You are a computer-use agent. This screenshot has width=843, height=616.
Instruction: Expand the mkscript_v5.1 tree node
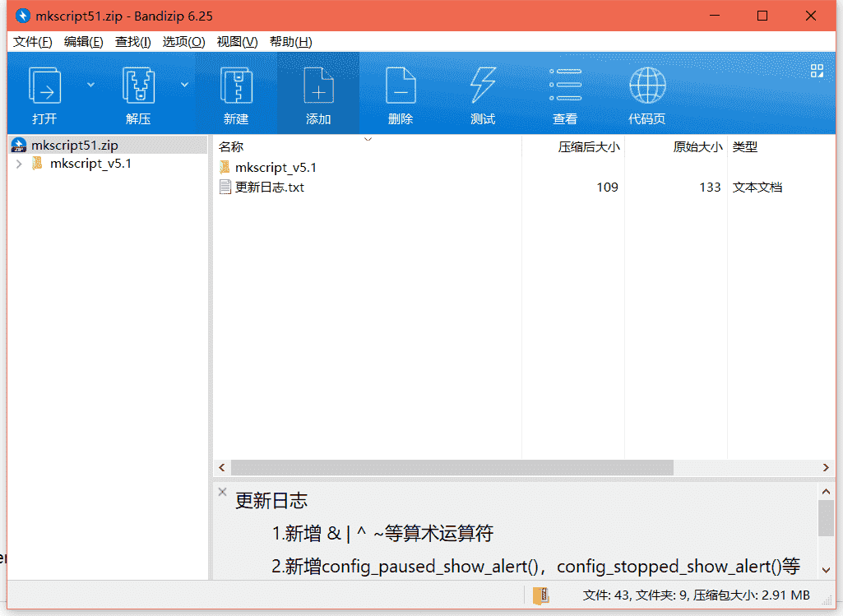[x=20, y=164]
